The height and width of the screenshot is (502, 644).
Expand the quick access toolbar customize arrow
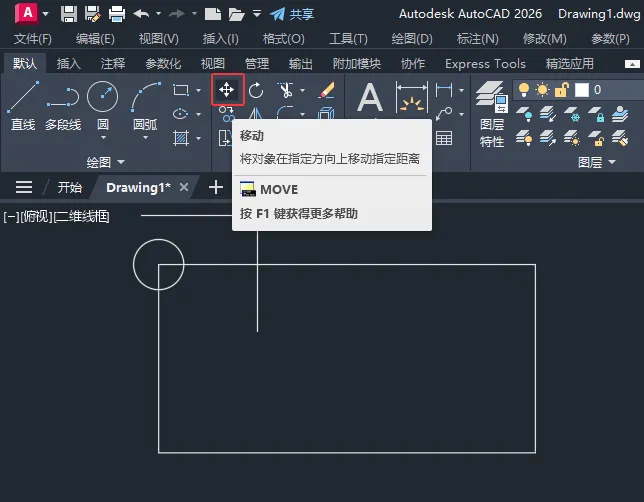pyautogui.click(x=257, y=14)
